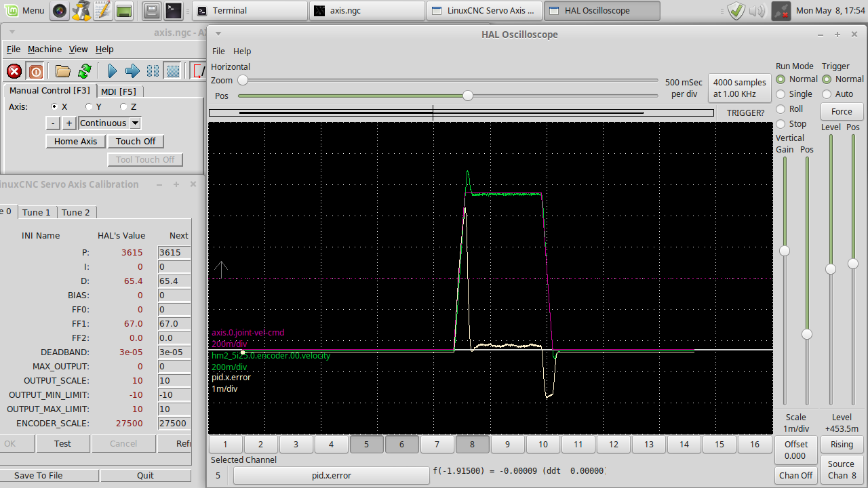Select oscilloscope channel 8 button
This screenshot has width=868, height=488.
[472, 445]
